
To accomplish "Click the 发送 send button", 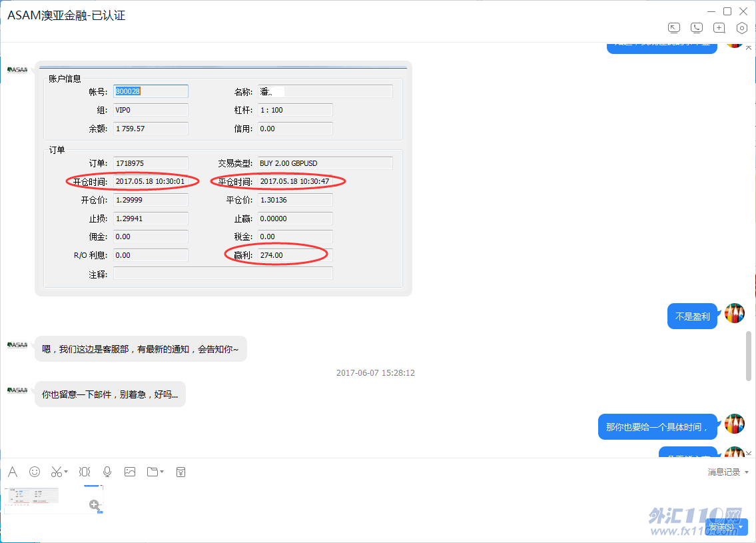I will 721,526.
